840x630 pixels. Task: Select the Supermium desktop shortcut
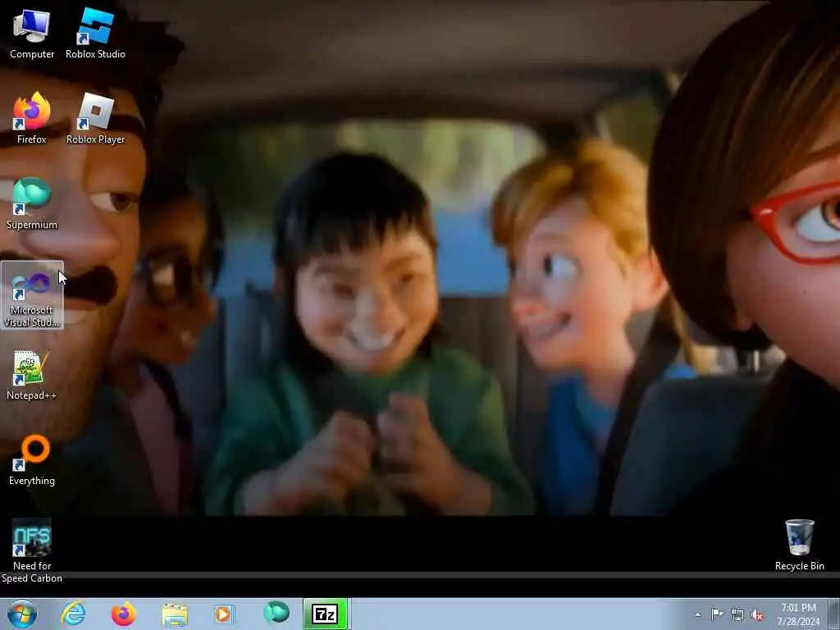pos(32,204)
